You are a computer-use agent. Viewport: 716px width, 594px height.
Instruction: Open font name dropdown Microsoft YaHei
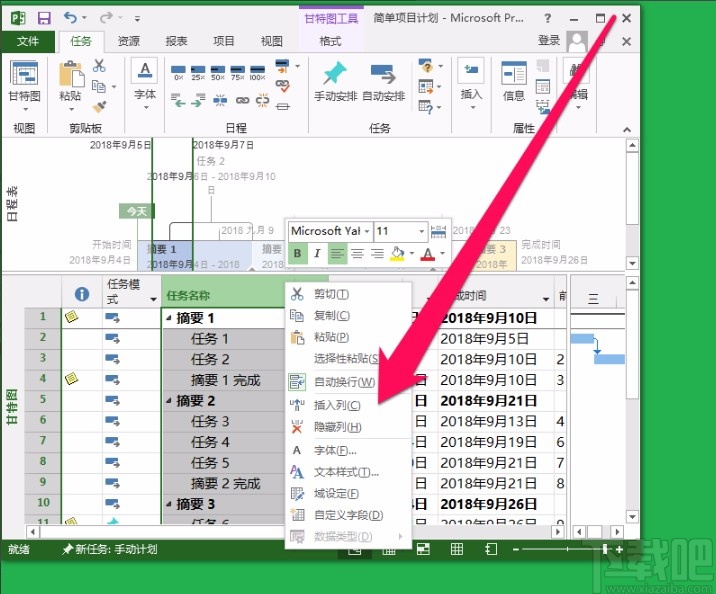(367, 231)
